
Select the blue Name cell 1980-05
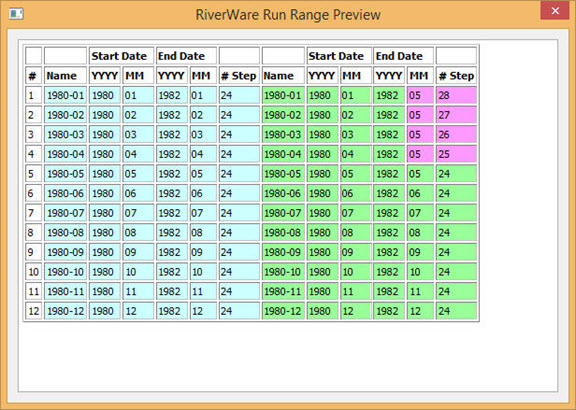65,173
